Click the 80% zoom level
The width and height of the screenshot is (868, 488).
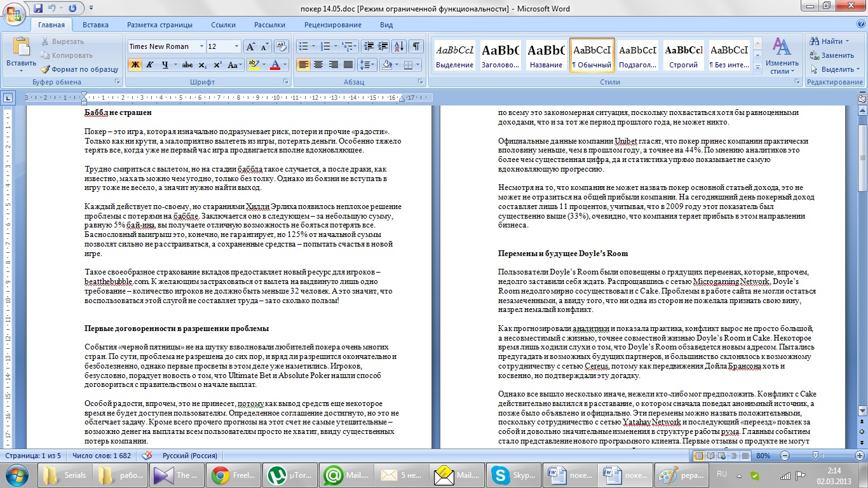point(764,456)
